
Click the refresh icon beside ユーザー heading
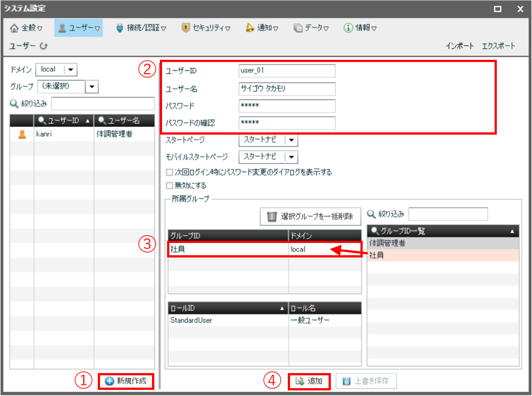pyautogui.click(x=44, y=46)
